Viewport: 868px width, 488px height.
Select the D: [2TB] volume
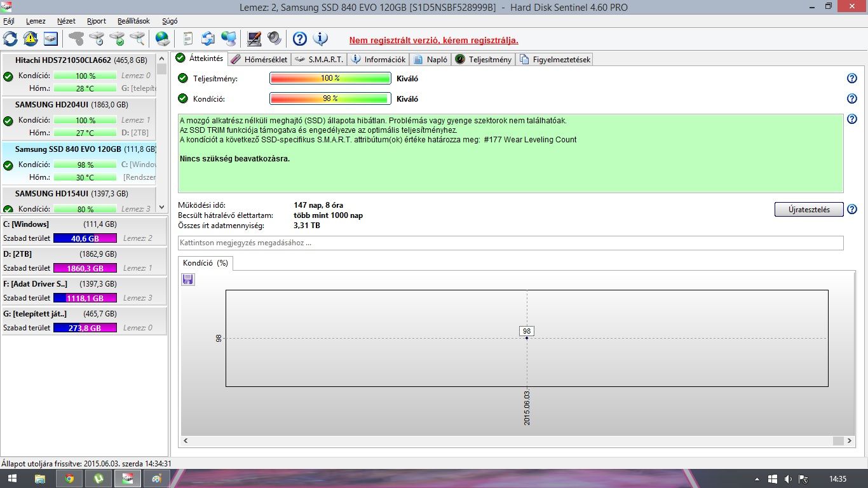tap(84, 261)
